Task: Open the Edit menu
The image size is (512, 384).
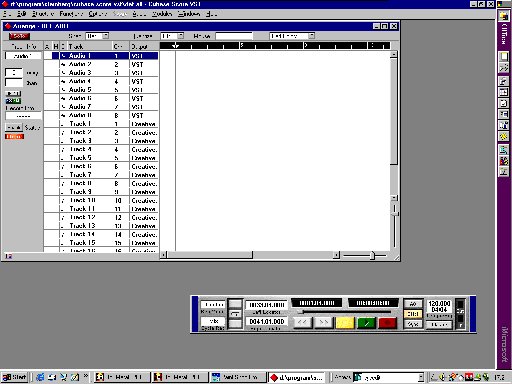Action: [x=22, y=14]
